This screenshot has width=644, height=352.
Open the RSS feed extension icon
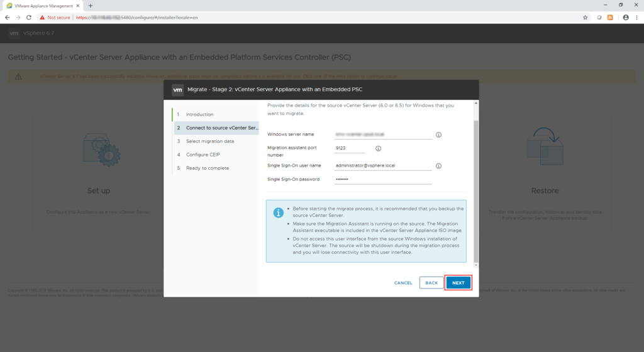coord(610,18)
